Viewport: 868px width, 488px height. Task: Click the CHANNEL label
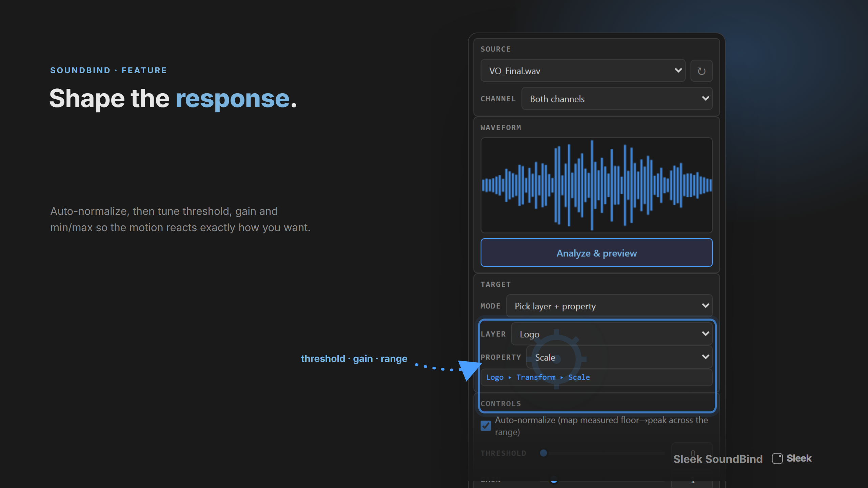click(x=498, y=99)
